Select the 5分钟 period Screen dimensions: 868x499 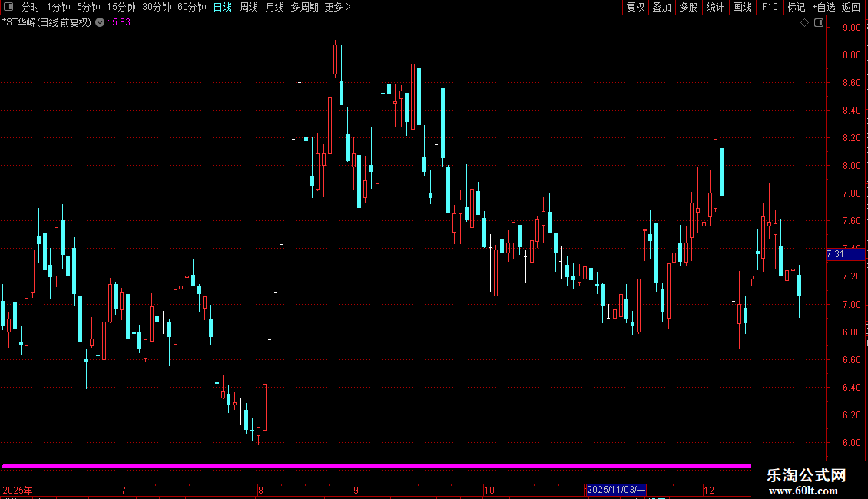(88, 7)
